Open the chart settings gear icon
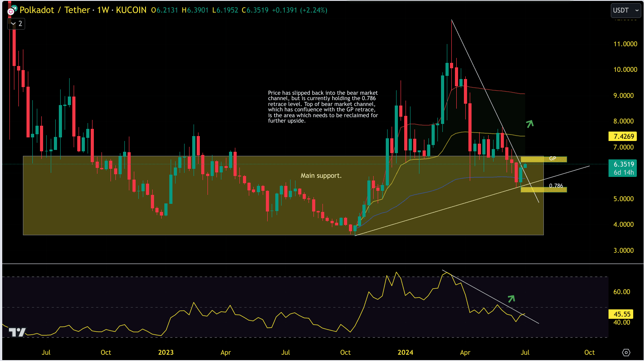Screen dimensions: 644x361 tap(626, 352)
